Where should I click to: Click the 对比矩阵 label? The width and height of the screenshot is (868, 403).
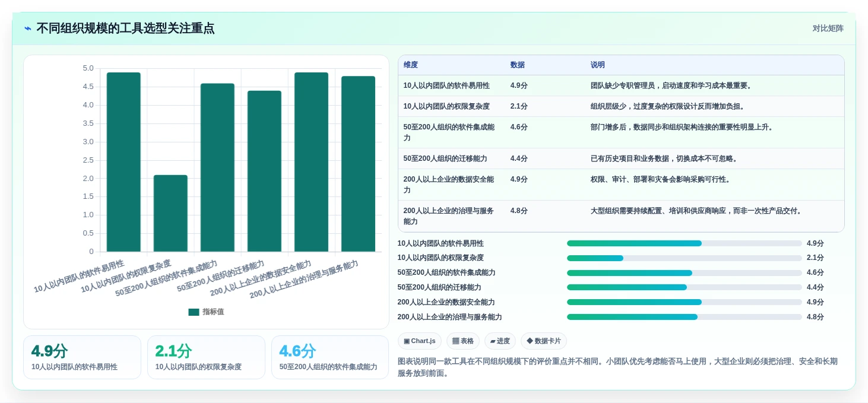click(x=828, y=28)
